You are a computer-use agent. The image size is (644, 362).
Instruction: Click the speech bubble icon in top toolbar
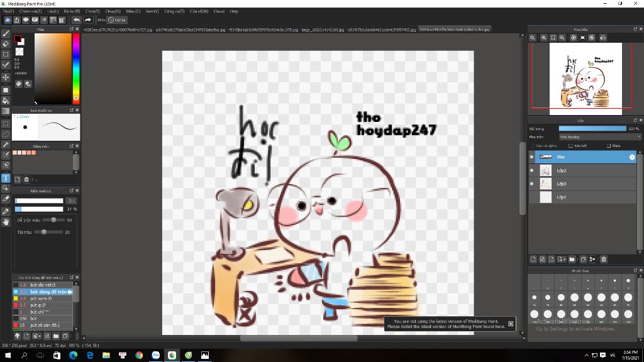point(26,19)
